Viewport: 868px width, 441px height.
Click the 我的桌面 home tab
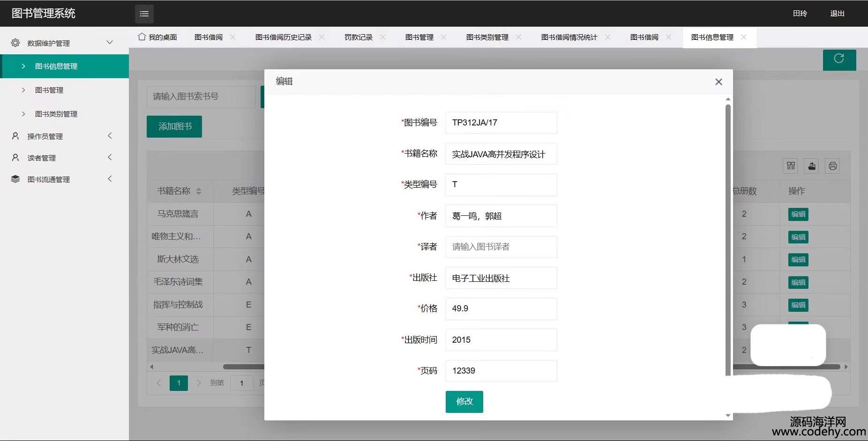pyautogui.click(x=157, y=37)
